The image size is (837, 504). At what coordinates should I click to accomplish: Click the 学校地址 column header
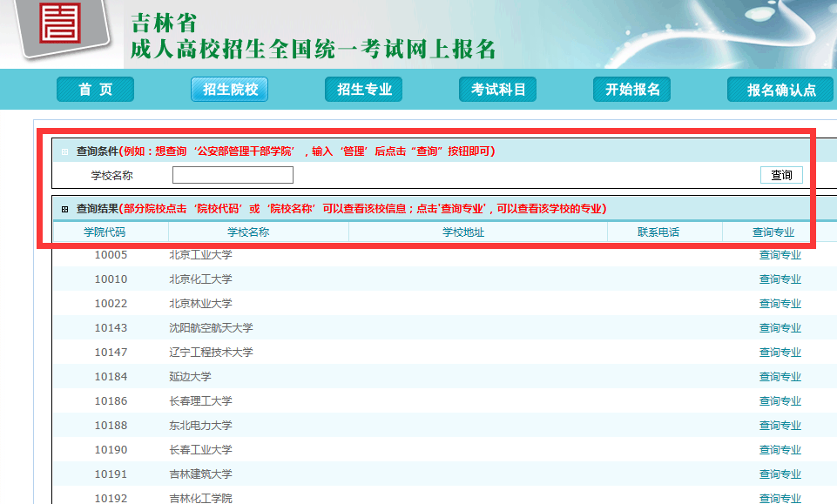[463, 232]
